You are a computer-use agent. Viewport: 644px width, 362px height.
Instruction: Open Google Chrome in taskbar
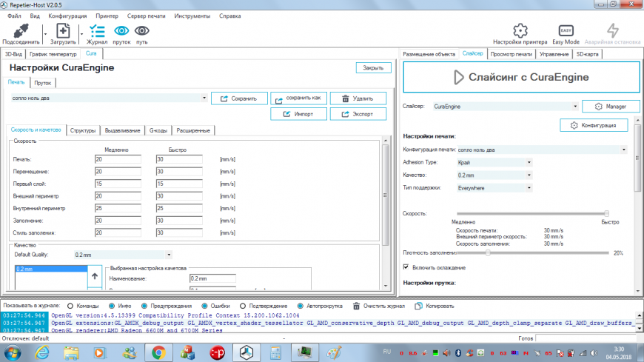pos(158,352)
